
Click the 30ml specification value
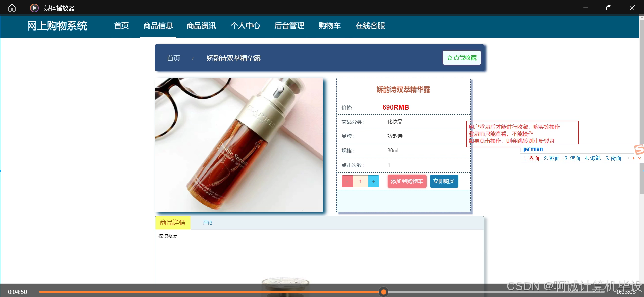(x=393, y=151)
